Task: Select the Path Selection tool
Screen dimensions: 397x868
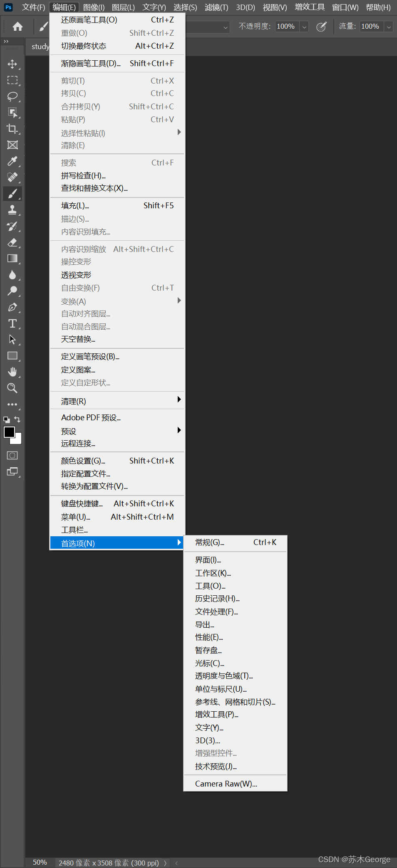Action: click(x=12, y=340)
